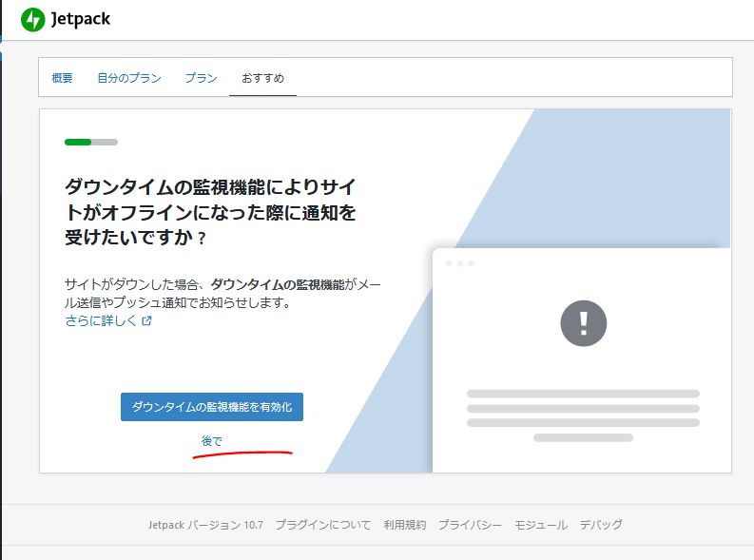Open the 自分のプラン tab
Image resolution: width=754 pixels, height=560 pixels.
[128, 78]
